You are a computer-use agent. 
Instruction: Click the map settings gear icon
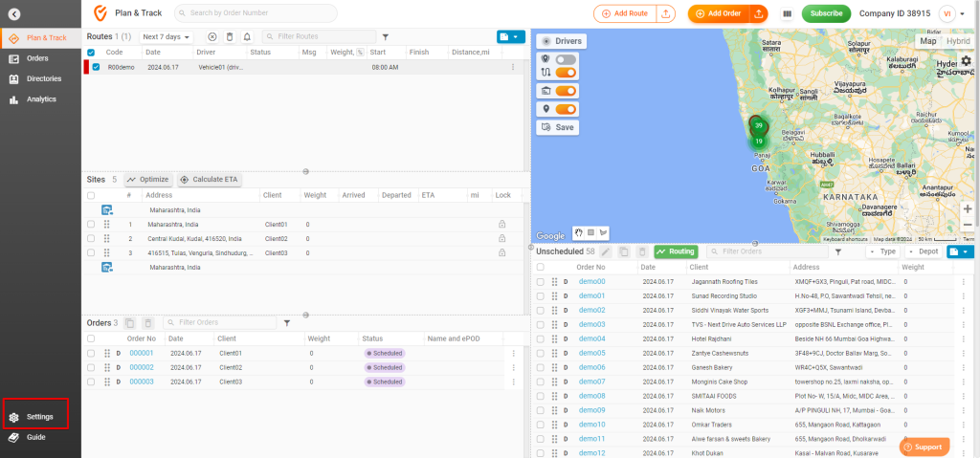tap(966, 60)
